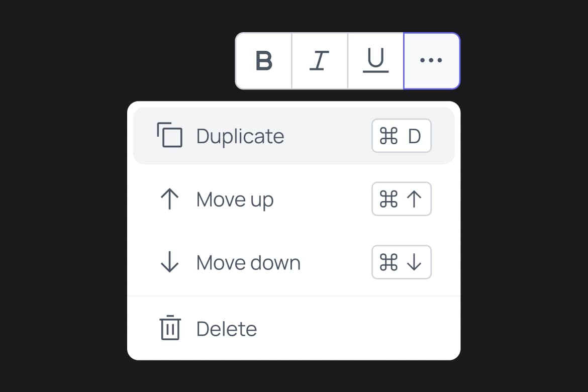
Task: Select the trash can icon next to Delete
Action: [170, 329]
